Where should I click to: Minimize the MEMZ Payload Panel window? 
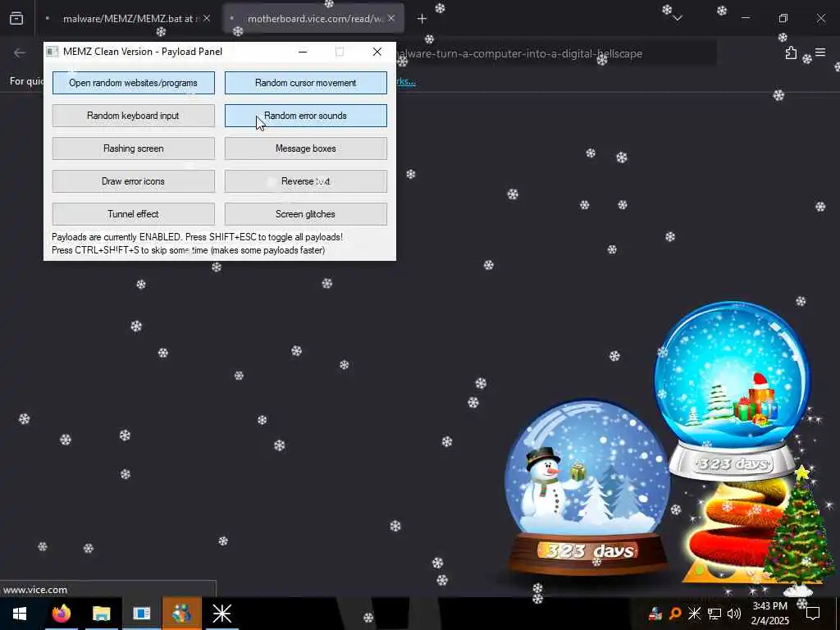(x=303, y=52)
